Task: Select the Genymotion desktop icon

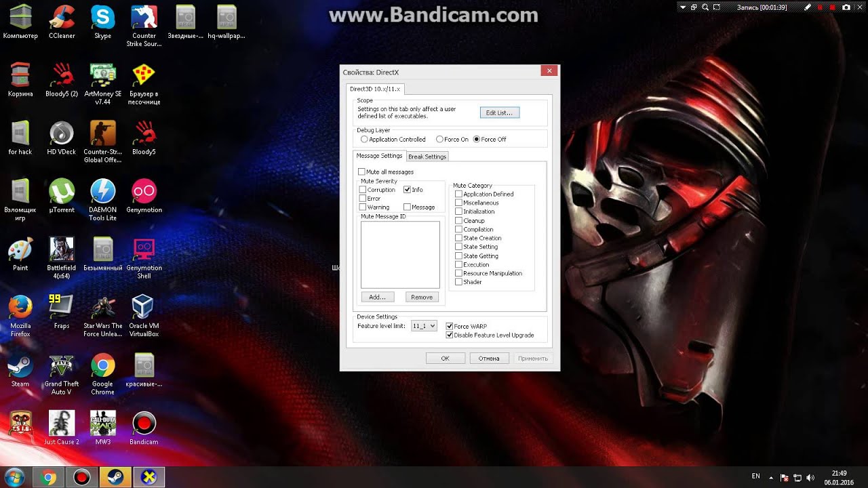Action: point(144,197)
